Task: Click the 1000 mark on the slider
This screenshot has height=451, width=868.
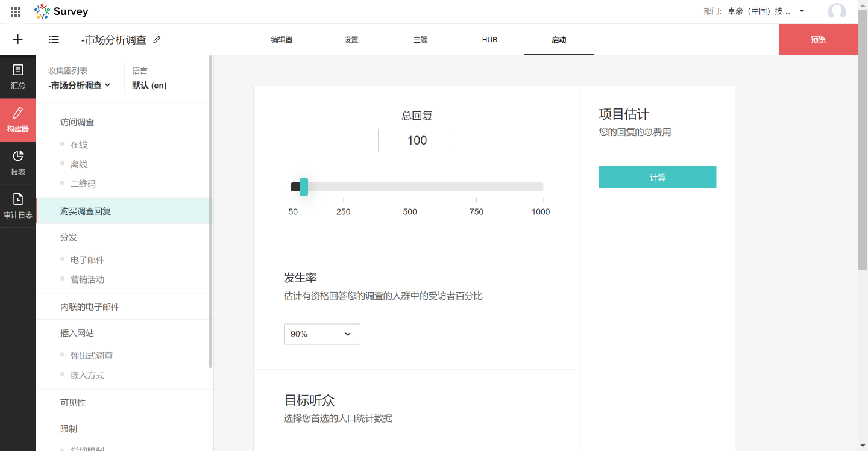Action: coord(541,212)
